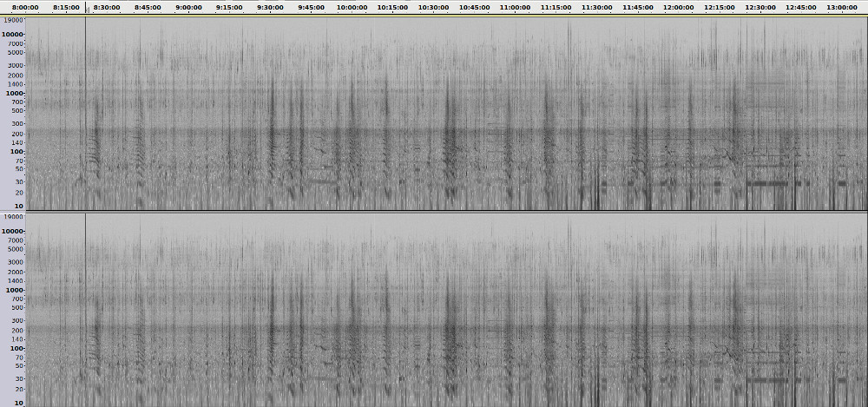Click 100 Hz on upper channel scale

[16, 151]
